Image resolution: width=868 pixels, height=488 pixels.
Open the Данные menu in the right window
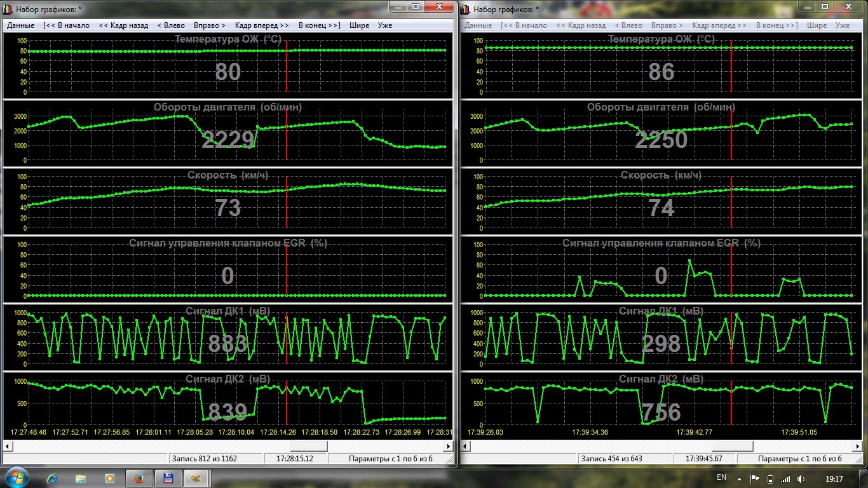click(478, 25)
